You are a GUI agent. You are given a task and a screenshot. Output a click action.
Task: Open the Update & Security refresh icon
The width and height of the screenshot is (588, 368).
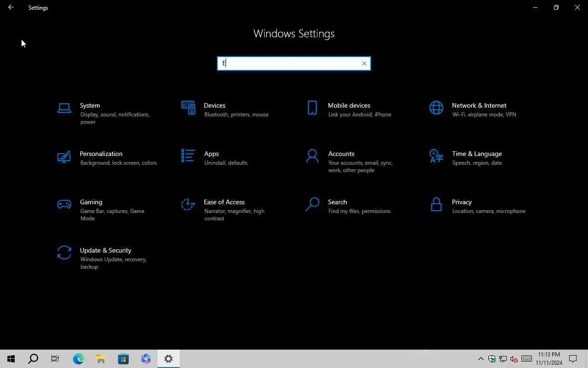pos(64,253)
